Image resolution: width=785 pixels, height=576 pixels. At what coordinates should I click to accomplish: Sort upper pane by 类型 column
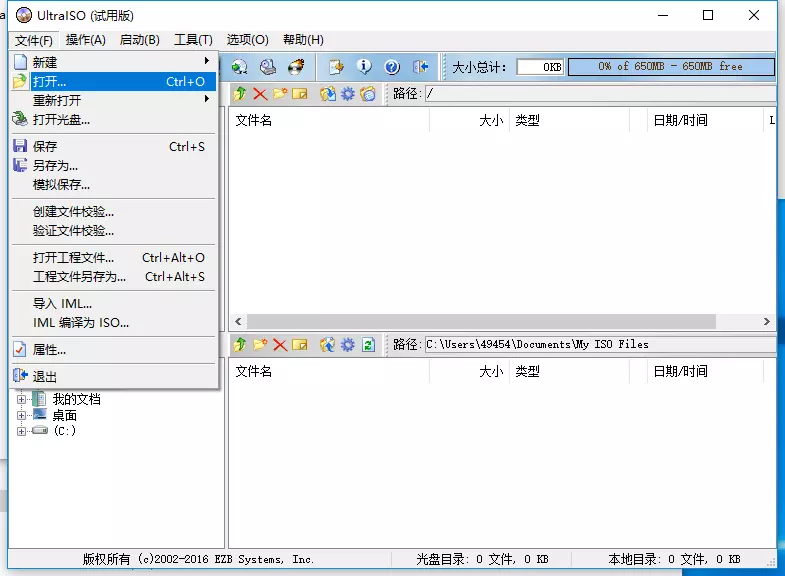(569, 120)
